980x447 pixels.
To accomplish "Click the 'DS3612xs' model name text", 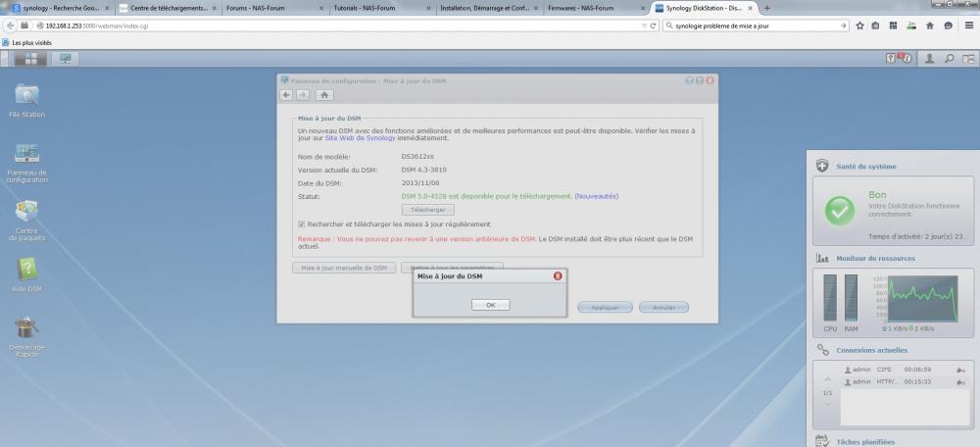I will pyautogui.click(x=416, y=156).
